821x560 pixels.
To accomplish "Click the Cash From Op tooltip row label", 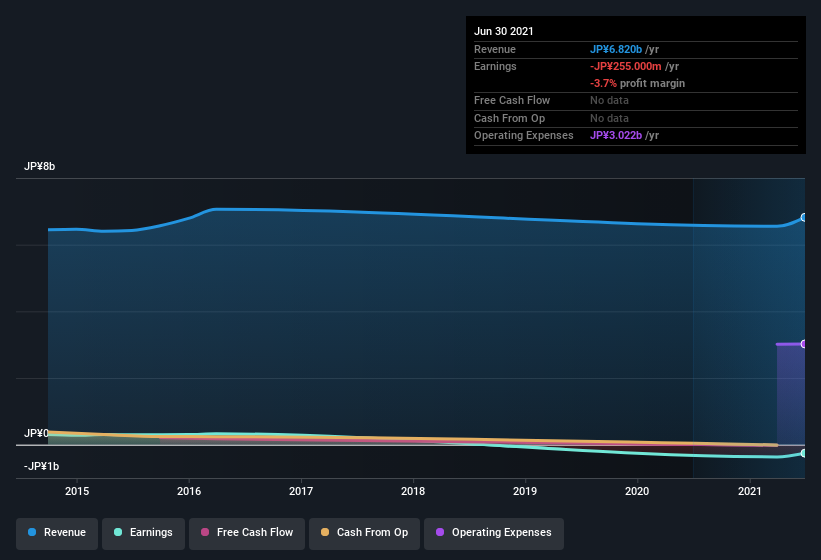I will tap(509, 118).
